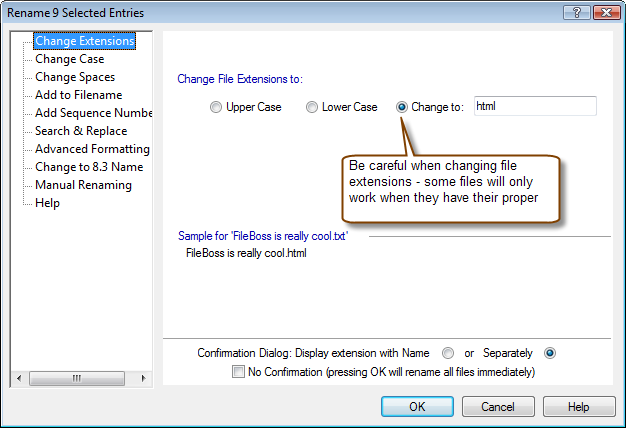Open Change Case in the tree
This screenshot has width=626, height=428.
[x=69, y=59]
